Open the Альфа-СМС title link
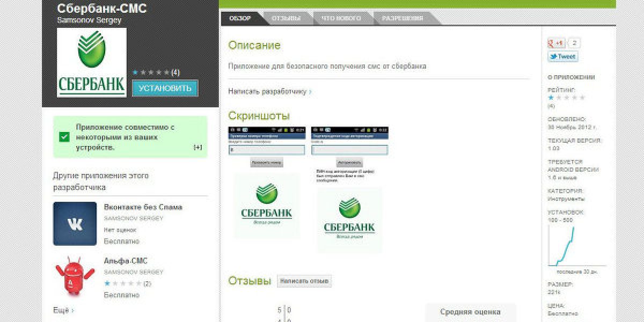 point(126,261)
